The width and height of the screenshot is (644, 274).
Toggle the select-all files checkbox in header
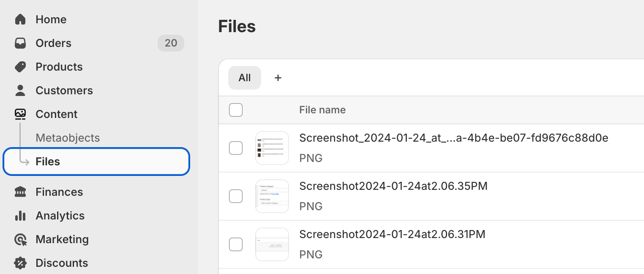(236, 110)
